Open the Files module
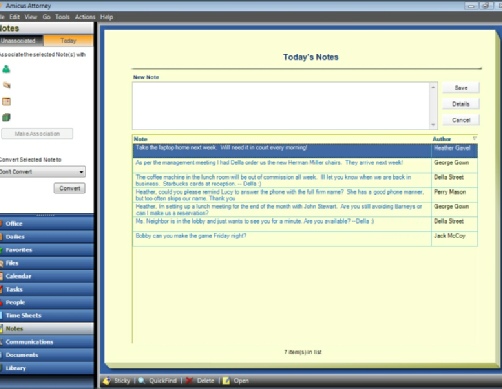 click(x=47, y=263)
